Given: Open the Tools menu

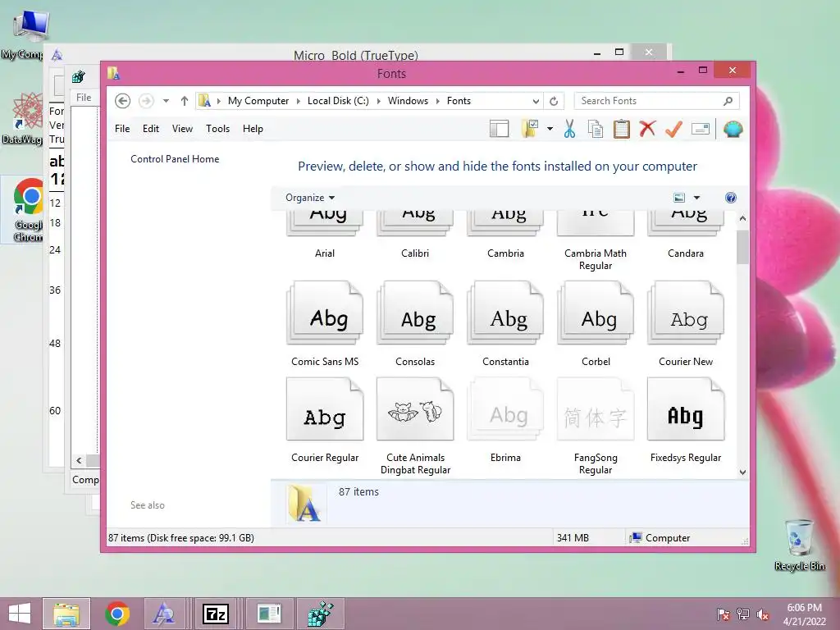Looking at the screenshot, I should point(217,129).
